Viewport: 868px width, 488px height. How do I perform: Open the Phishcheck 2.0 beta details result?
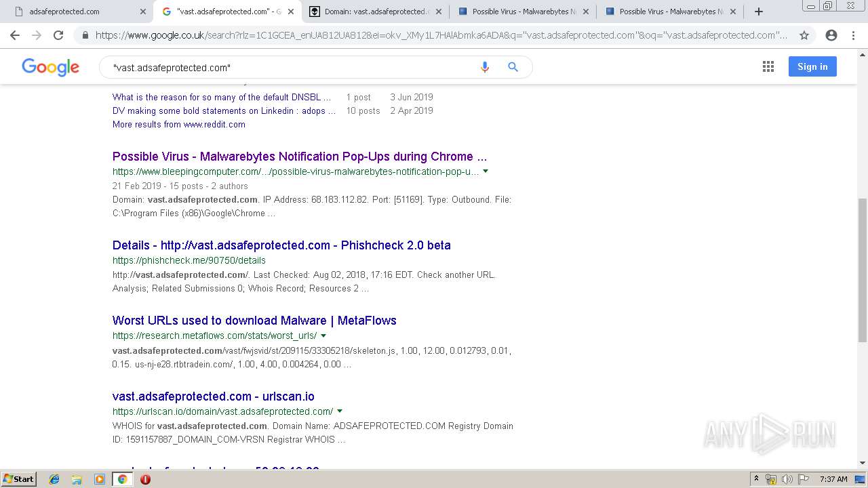click(281, 245)
